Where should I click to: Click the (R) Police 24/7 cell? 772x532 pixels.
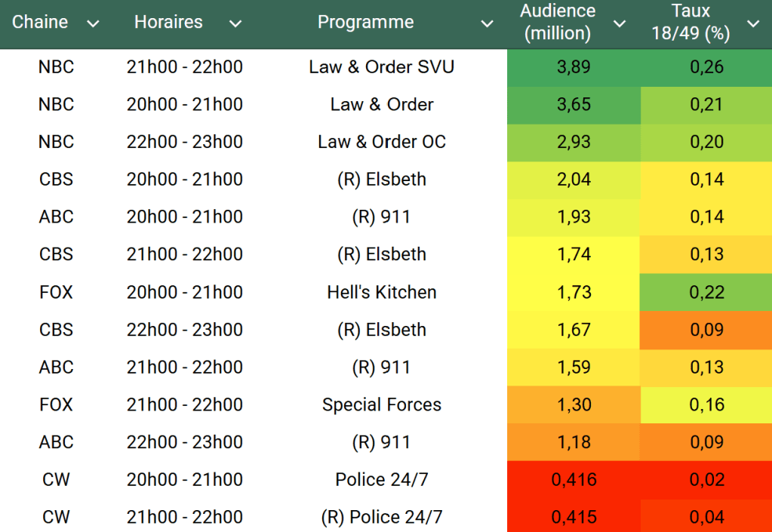[381, 517]
